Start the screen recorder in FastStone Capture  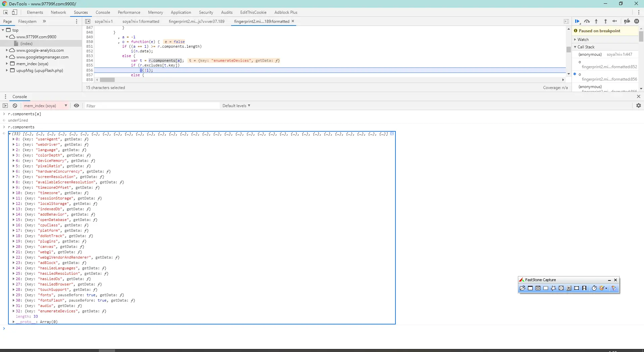coord(584,288)
